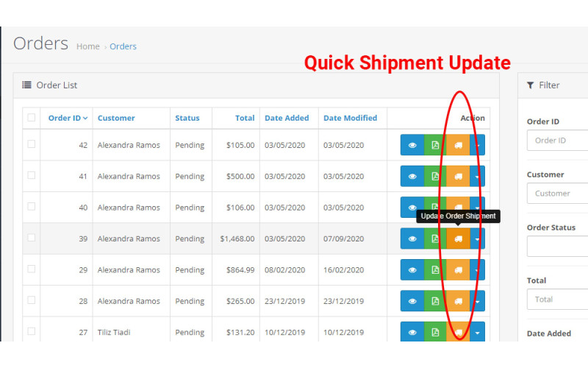Open action dropdown caret for order 27

478,333
